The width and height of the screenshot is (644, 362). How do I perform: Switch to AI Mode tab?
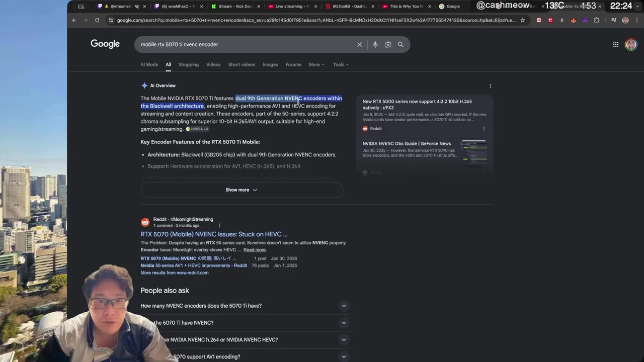coord(149,64)
